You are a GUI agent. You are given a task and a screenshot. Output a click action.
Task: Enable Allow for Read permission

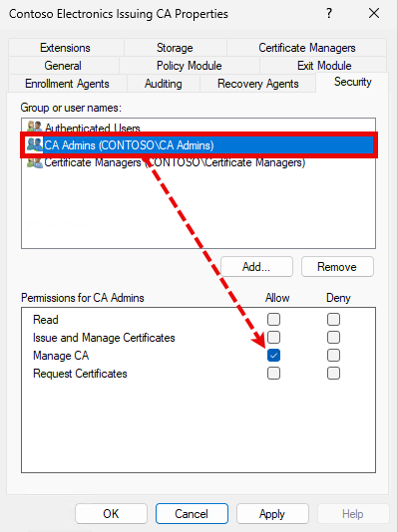[273, 319]
